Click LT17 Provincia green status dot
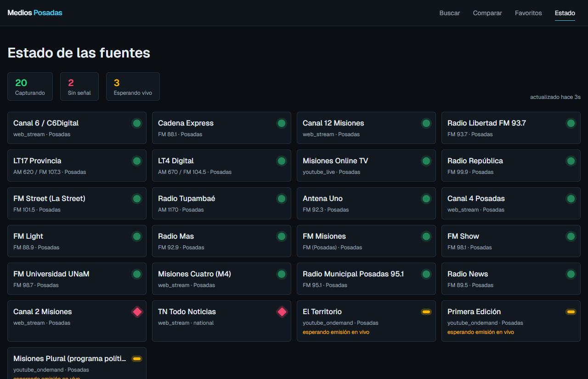 click(x=137, y=161)
